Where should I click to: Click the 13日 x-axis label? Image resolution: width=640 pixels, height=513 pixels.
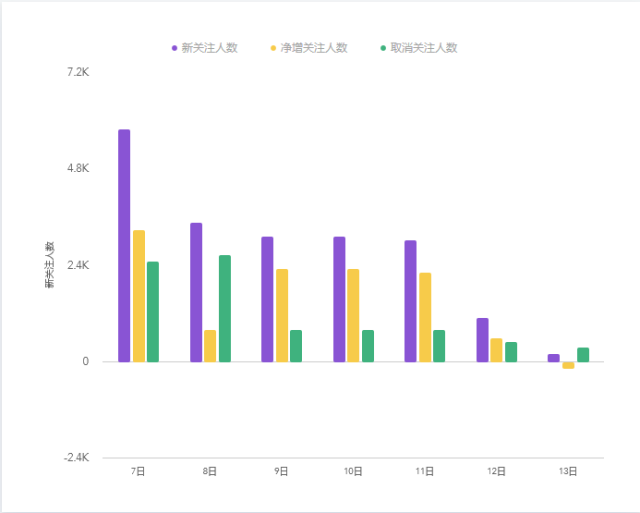pyautogui.click(x=568, y=471)
